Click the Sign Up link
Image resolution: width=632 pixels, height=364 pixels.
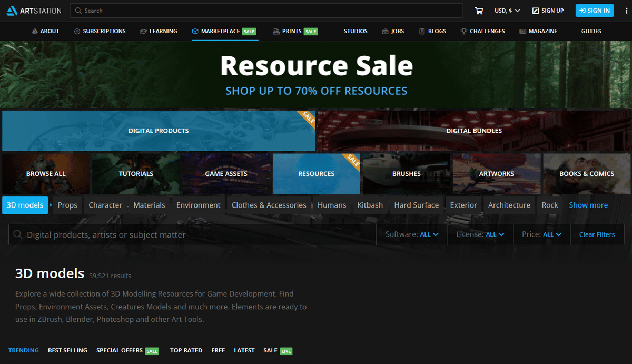(x=548, y=11)
